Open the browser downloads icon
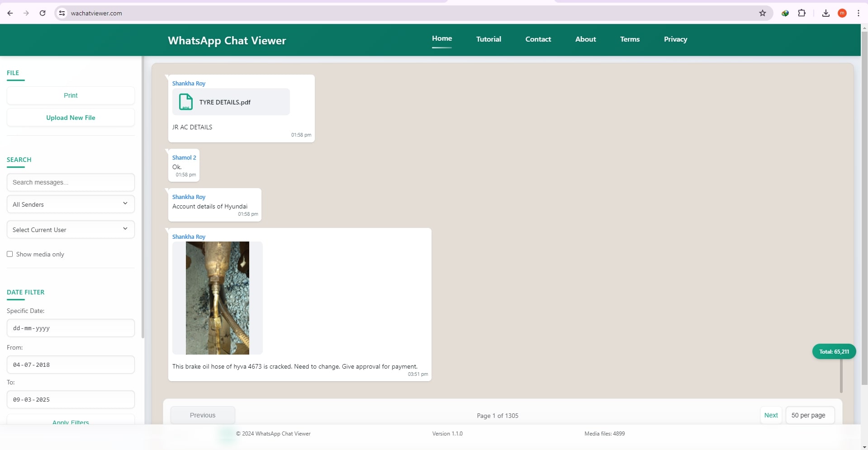Viewport: 868px width, 450px height. [x=825, y=13]
